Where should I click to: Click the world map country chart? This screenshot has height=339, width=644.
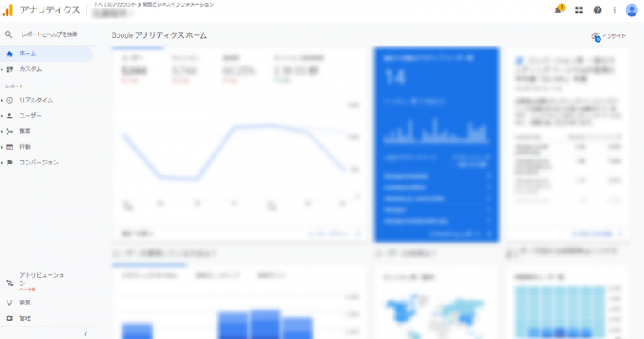click(x=436, y=316)
